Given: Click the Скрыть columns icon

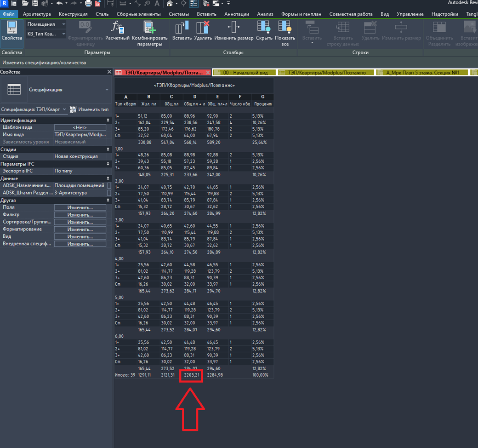Looking at the screenshot, I should pos(264,31).
